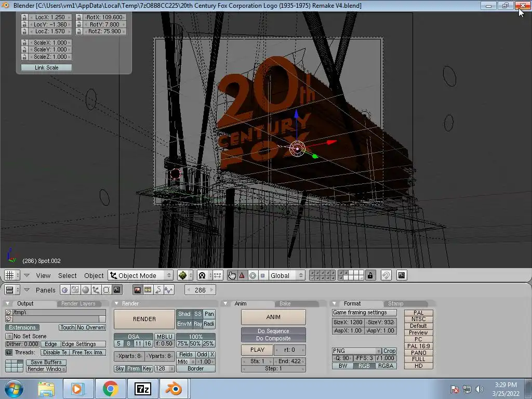
Task: Switch to Script panels context icon
Action: [75, 290]
